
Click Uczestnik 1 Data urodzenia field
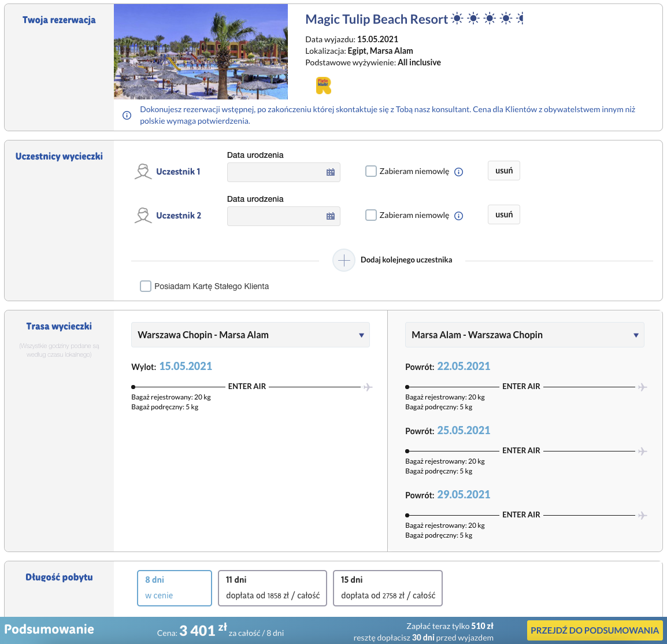(283, 172)
